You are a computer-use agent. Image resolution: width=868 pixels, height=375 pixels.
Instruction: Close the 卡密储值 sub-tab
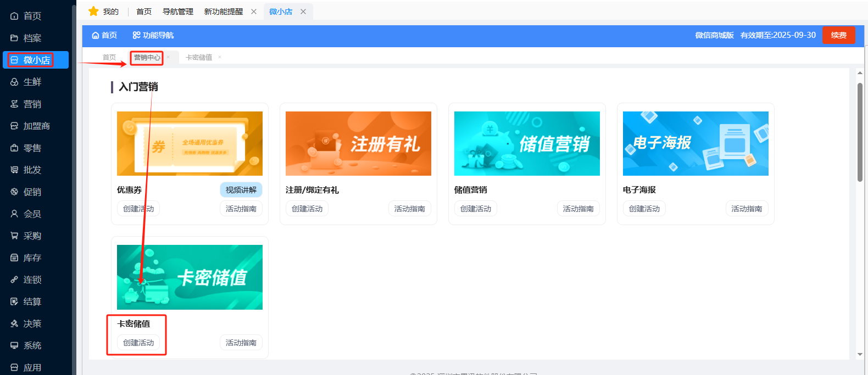click(x=220, y=57)
